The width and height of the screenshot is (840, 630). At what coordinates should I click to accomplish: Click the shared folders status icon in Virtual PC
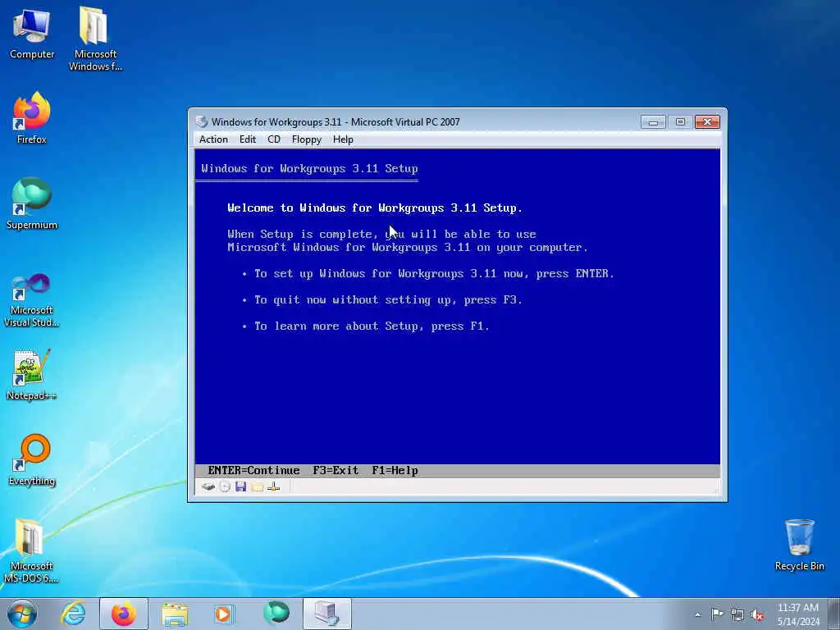(257, 486)
